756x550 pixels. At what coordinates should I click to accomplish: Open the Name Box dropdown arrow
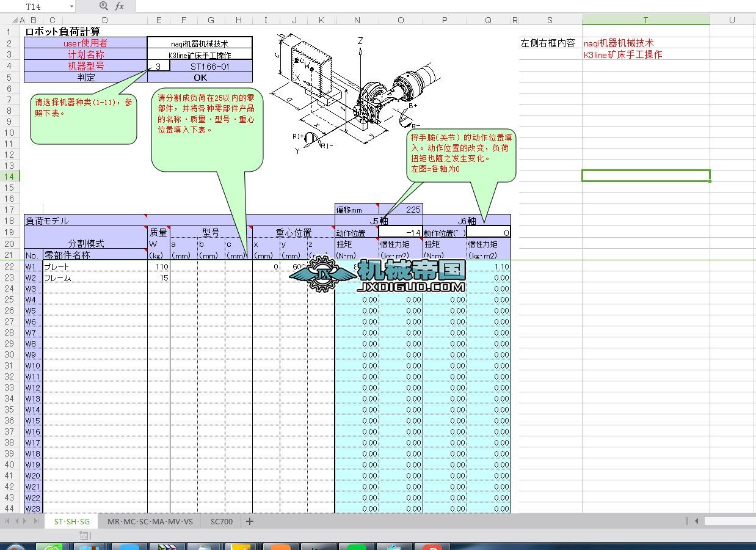point(71,6)
